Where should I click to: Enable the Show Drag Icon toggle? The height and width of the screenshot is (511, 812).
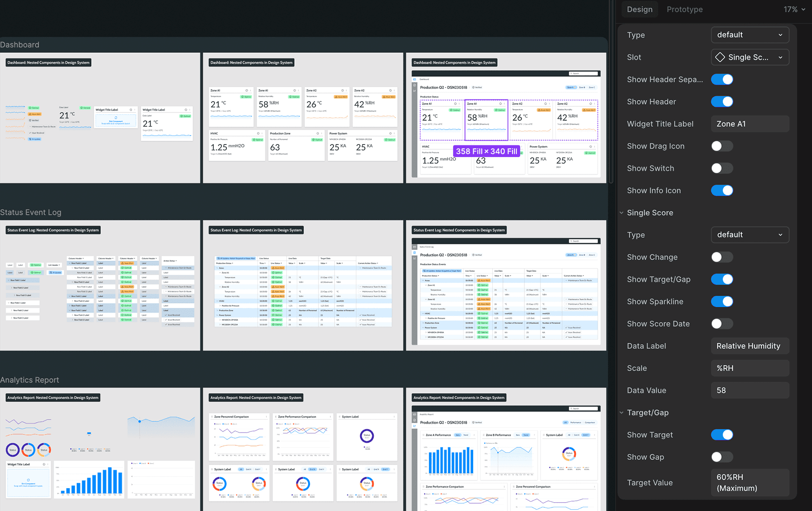point(722,146)
